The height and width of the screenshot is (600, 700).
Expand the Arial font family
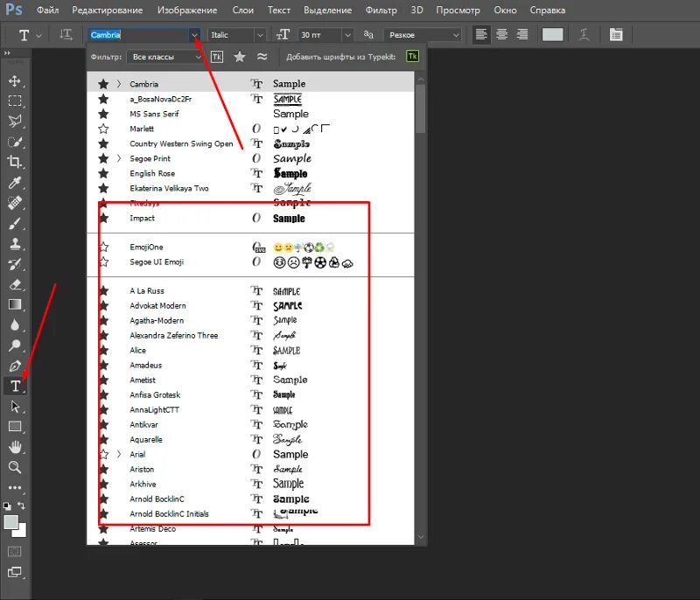119,455
